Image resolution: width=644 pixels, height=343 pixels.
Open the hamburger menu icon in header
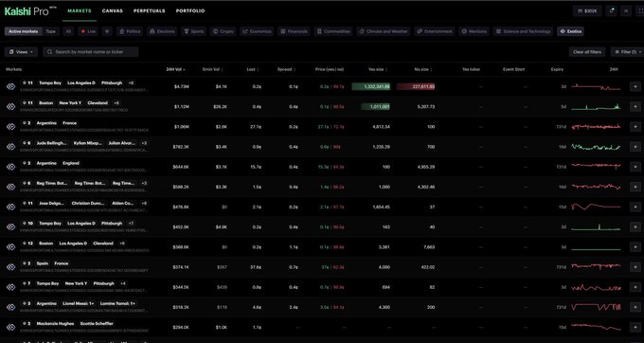click(626, 11)
